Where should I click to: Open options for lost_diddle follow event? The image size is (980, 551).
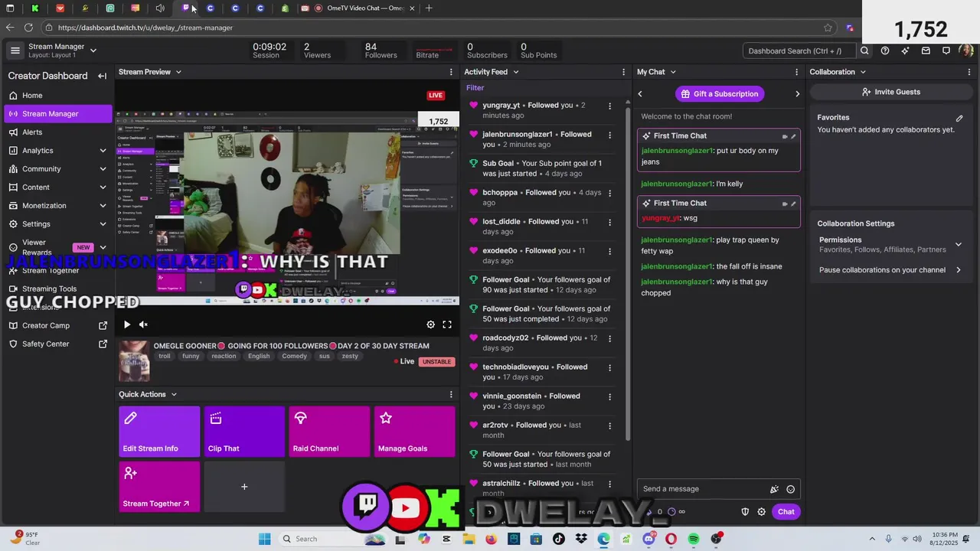609,222
